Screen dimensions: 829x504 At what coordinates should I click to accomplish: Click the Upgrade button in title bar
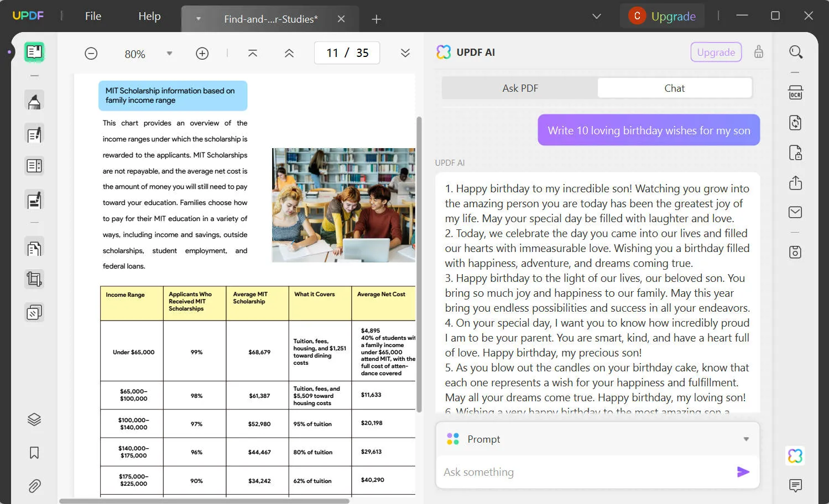tap(663, 16)
